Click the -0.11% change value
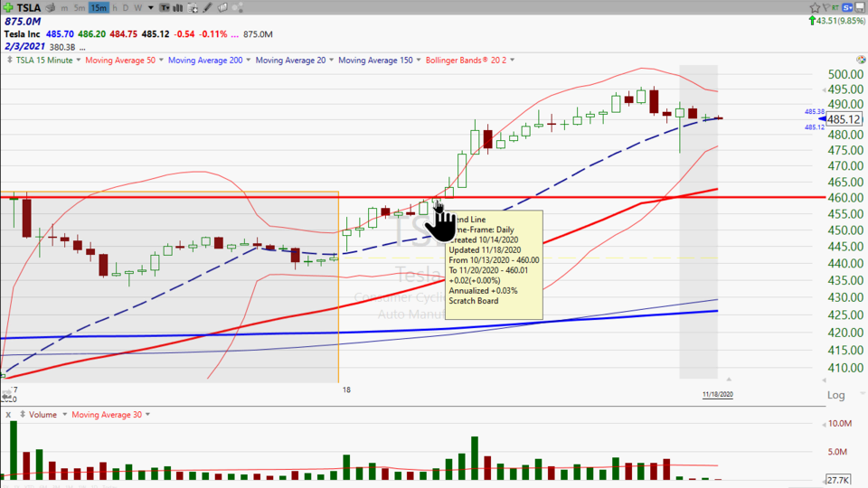This screenshot has height=488, width=868. tap(213, 34)
